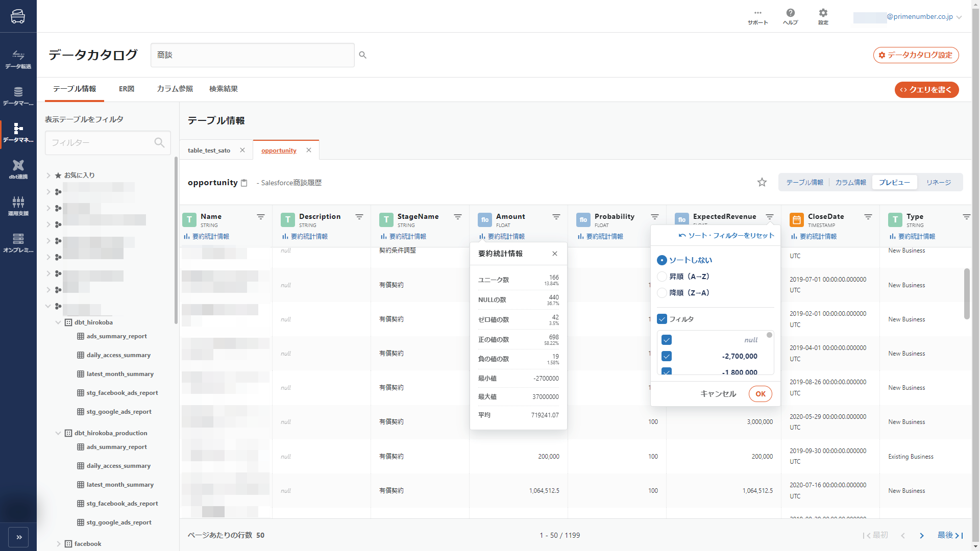The height and width of the screenshot is (551, 980).
Task: Expand the facebook dataset
Action: click(x=58, y=544)
